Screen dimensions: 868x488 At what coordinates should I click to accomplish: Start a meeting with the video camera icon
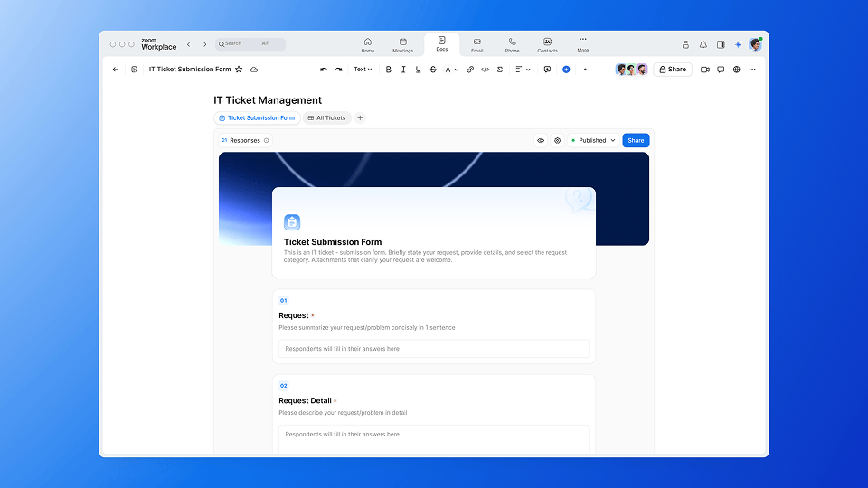[x=704, y=70]
